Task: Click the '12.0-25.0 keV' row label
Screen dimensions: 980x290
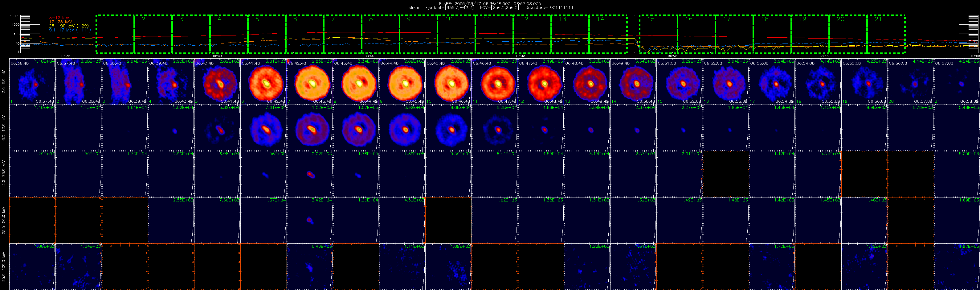Action: 4,174
